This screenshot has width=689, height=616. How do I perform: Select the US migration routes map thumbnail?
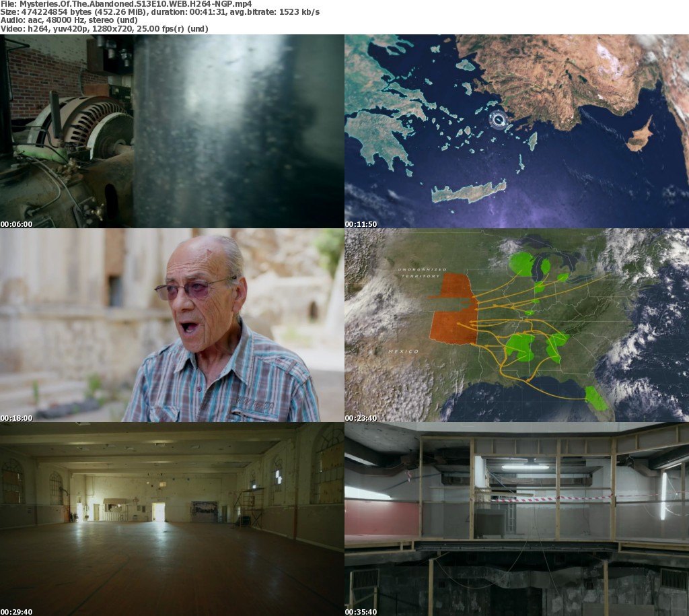click(517, 325)
